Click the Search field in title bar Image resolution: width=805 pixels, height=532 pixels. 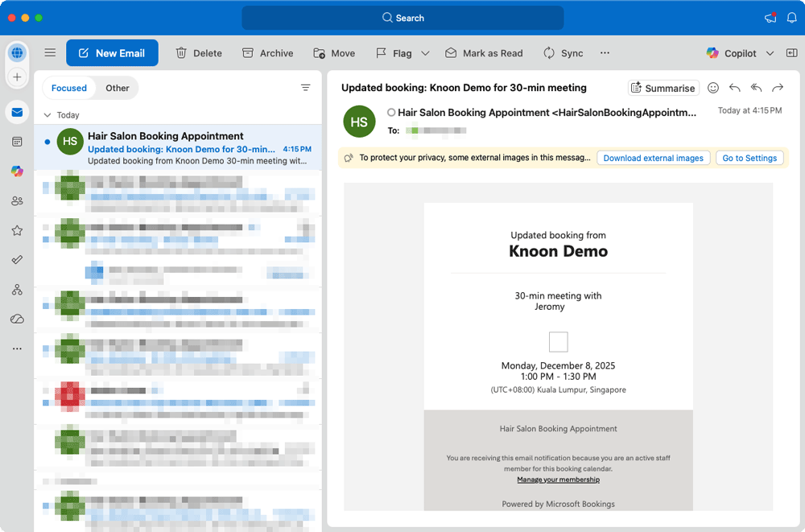402,18
